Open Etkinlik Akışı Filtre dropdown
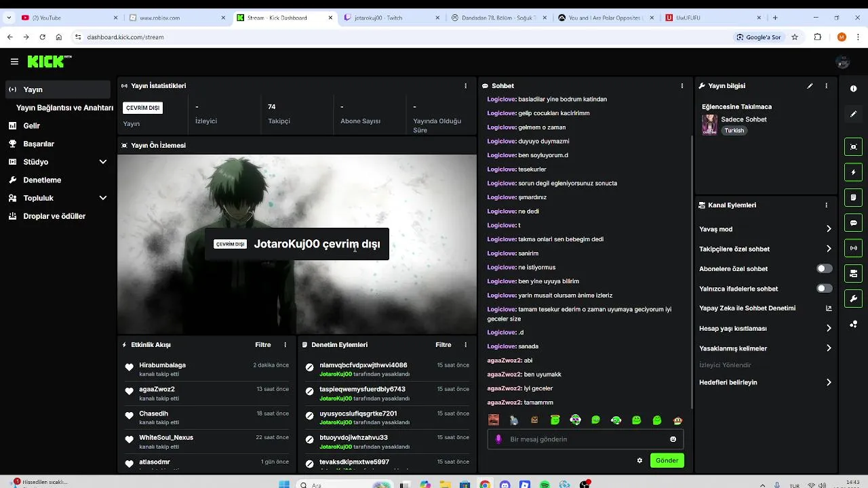868x488 pixels. tap(263, 345)
